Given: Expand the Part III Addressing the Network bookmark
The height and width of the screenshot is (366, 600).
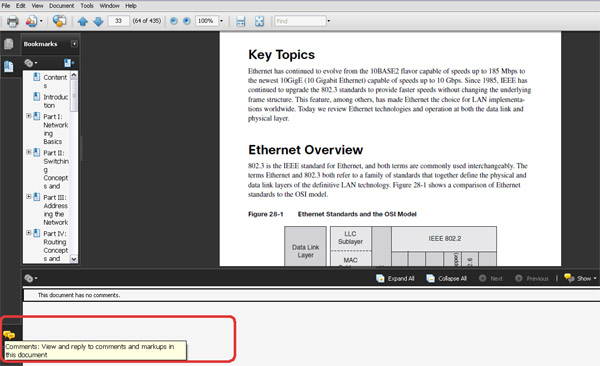Looking at the screenshot, I should (x=29, y=196).
